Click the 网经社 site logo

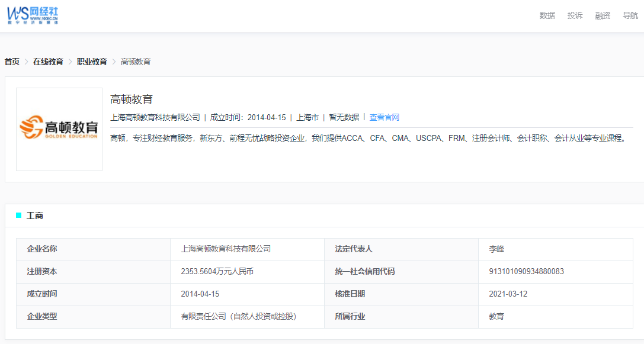click(33, 15)
